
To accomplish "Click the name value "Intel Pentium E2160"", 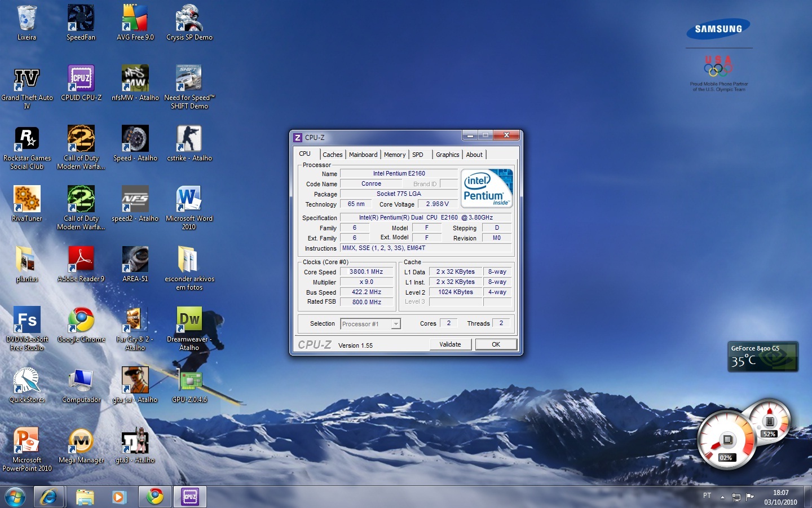I will (399, 173).
